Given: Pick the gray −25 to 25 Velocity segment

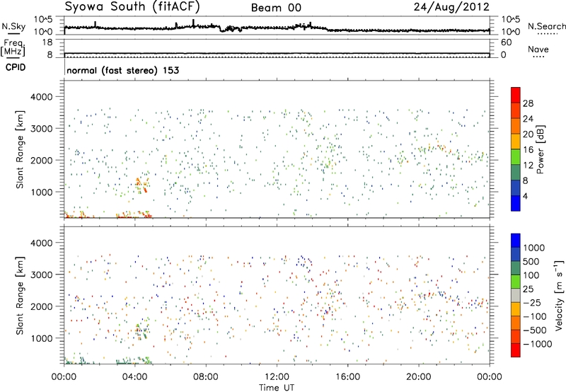Looking at the screenshot, I should tap(516, 295).
